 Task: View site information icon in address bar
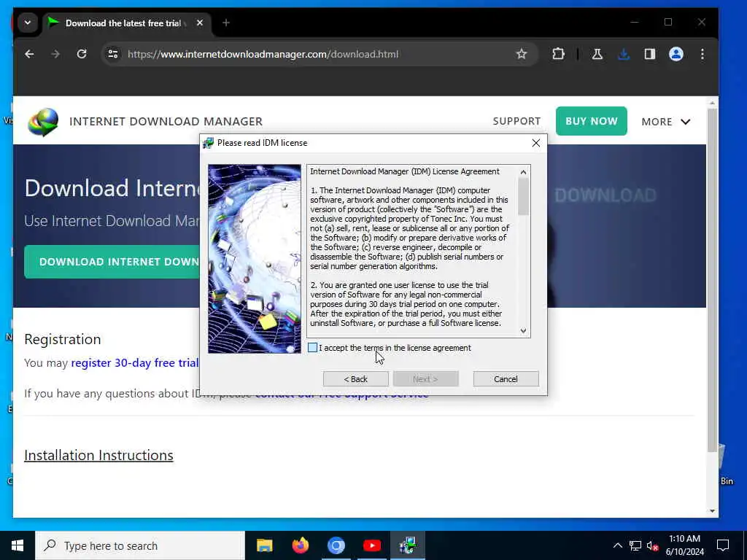tap(113, 54)
